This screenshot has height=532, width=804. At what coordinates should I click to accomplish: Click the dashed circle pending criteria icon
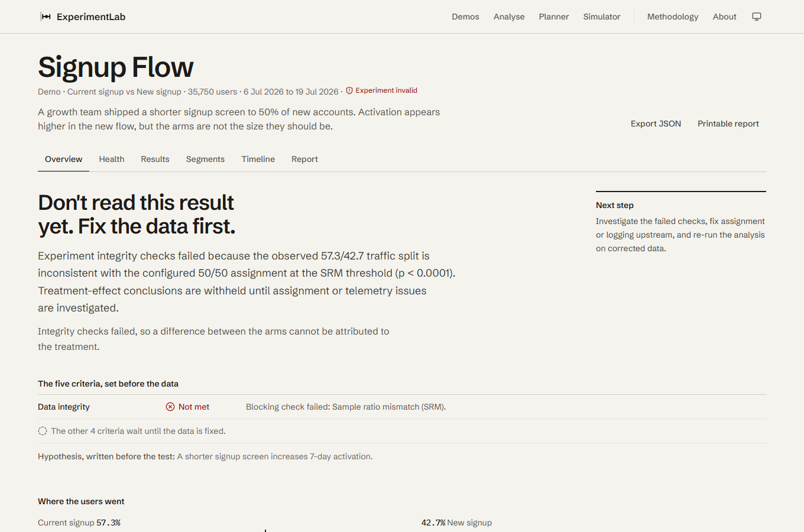43,431
